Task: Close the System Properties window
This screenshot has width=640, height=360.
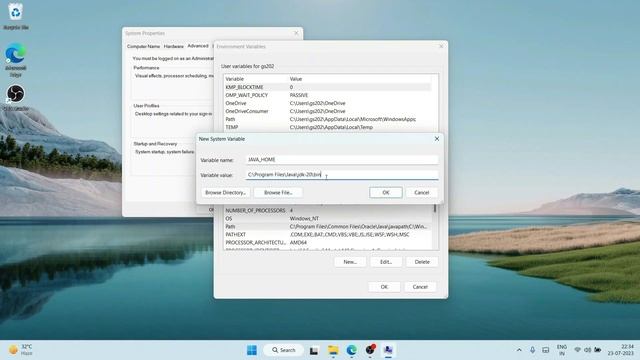Action: (296, 33)
